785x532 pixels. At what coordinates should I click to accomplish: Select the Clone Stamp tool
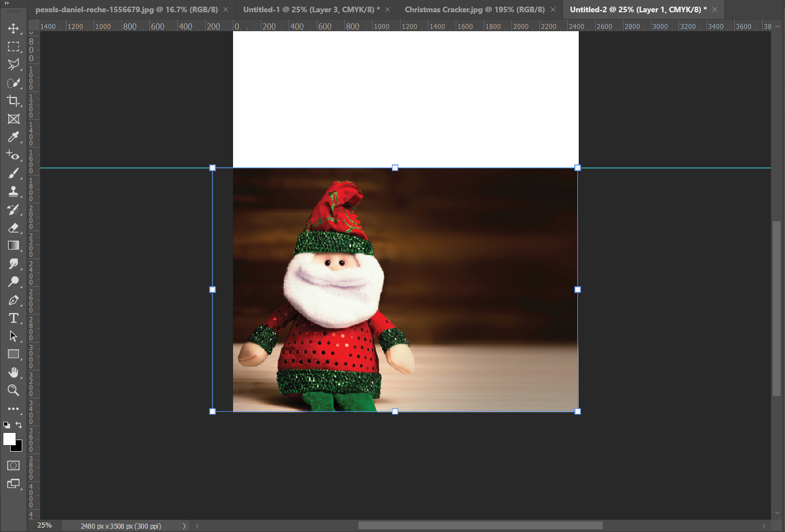click(x=13, y=192)
